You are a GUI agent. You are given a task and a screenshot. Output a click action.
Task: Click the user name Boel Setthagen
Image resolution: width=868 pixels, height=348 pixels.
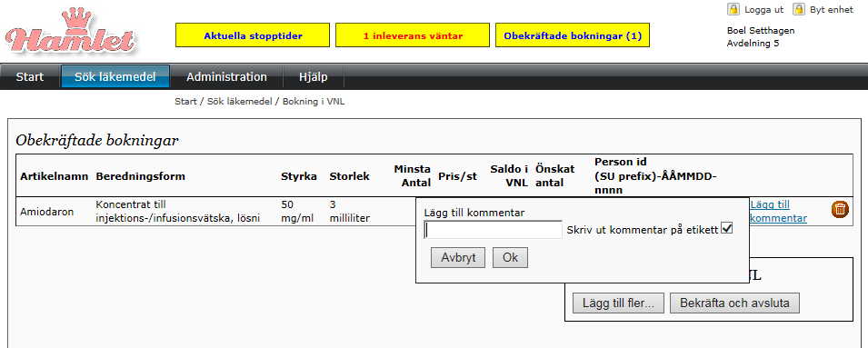[x=761, y=30]
